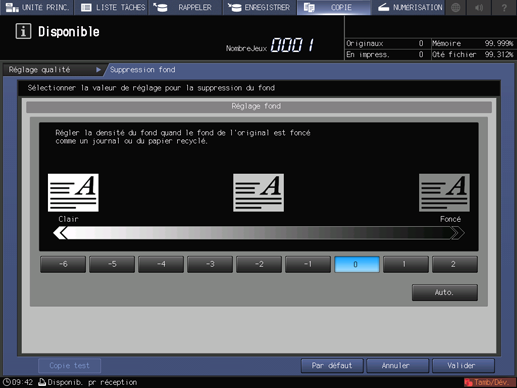Click the Copie test button
Screen dimensions: 517x388
pyautogui.click(x=69, y=366)
